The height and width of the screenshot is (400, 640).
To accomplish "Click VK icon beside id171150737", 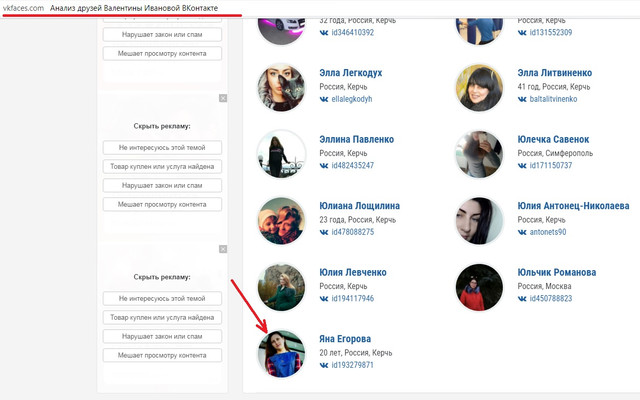I will (522, 166).
